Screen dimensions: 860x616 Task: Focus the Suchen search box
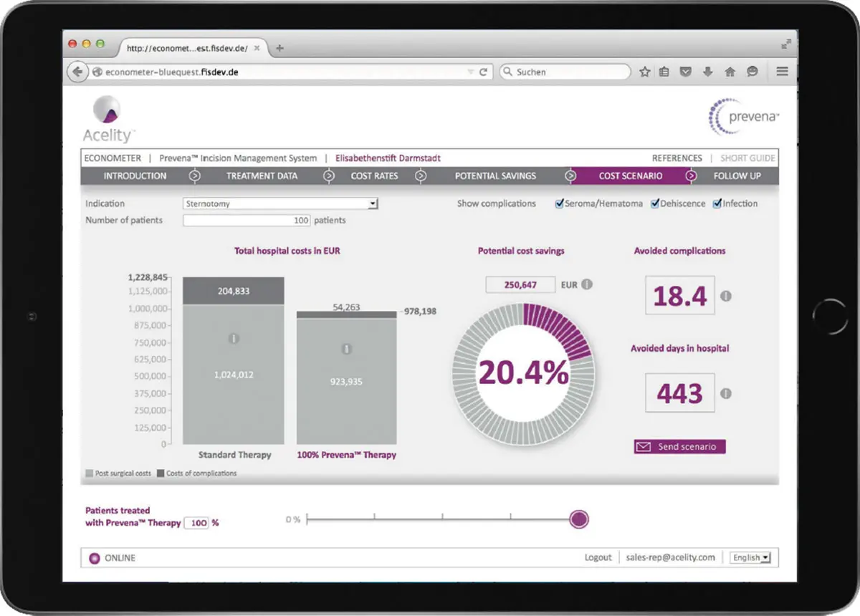tap(565, 72)
